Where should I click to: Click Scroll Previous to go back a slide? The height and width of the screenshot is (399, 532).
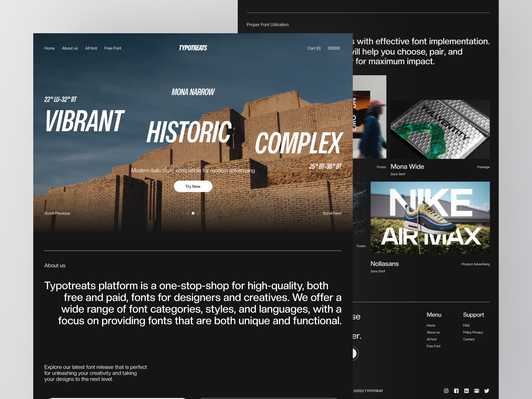coord(57,213)
